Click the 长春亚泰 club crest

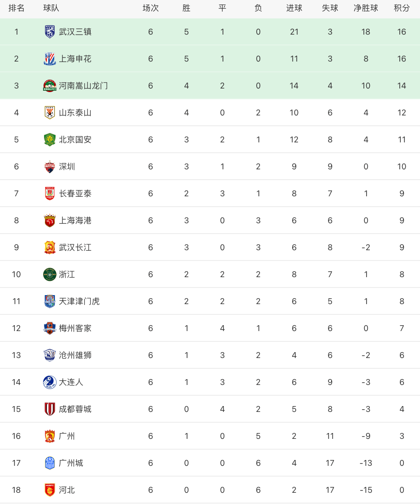[50, 194]
